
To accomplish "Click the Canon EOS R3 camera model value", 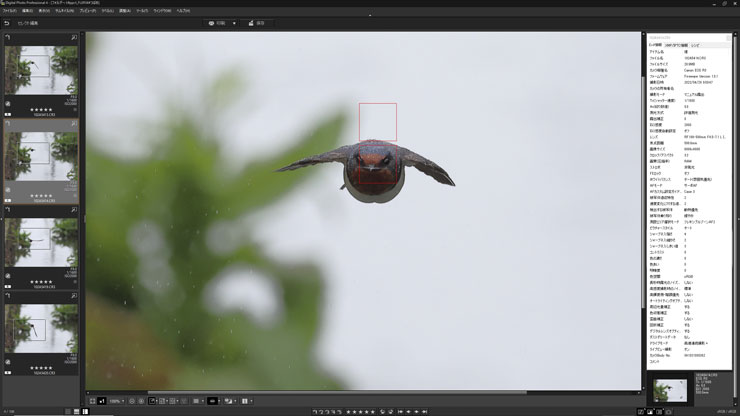I will point(695,70).
